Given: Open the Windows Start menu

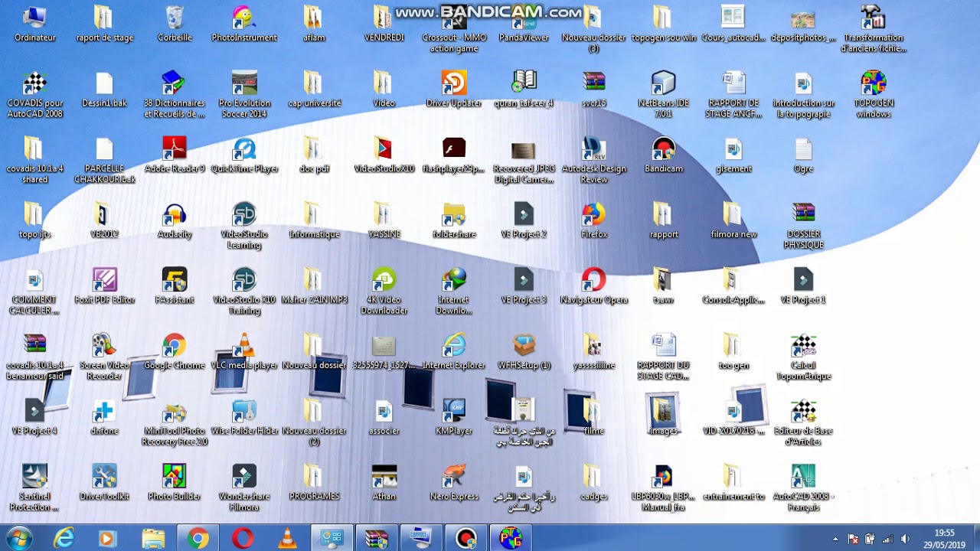Looking at the screenshot, I should 18,539.
